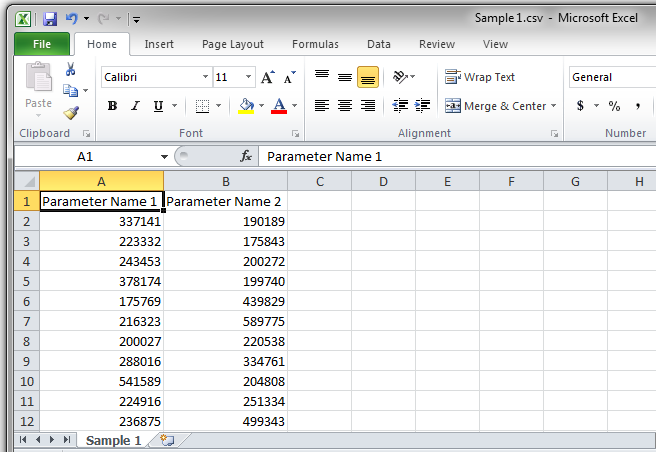Click the Insert Function fx icon
The height and width of the screenshot is (452, 656).
click(246, 157)
